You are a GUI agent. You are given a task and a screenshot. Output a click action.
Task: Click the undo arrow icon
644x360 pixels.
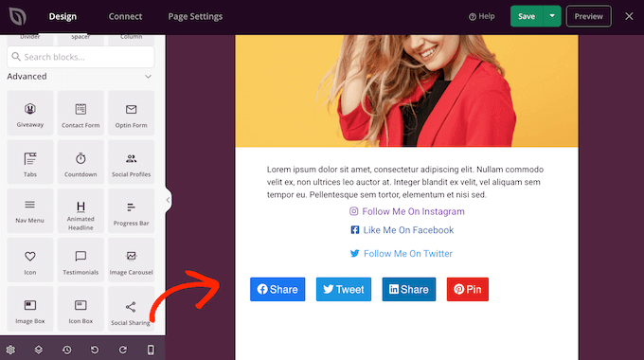point(95,350)
